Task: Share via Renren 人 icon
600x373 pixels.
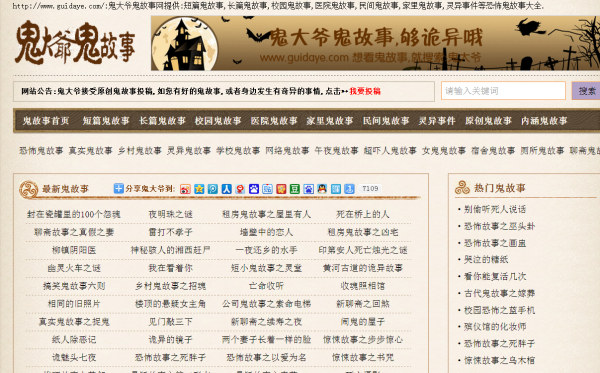Action: coord(227,189)
